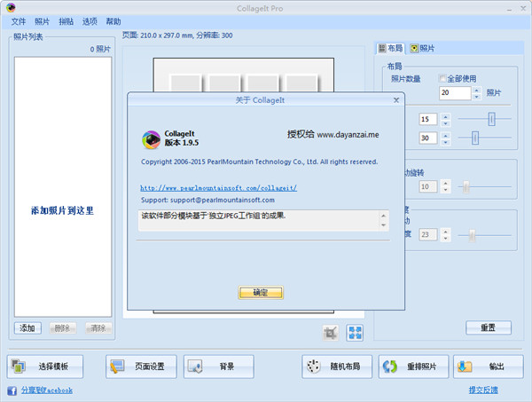This screenshot has height=402, width=532.
Task: Increase the value 15 spinner
Action: tap(445, 116)
